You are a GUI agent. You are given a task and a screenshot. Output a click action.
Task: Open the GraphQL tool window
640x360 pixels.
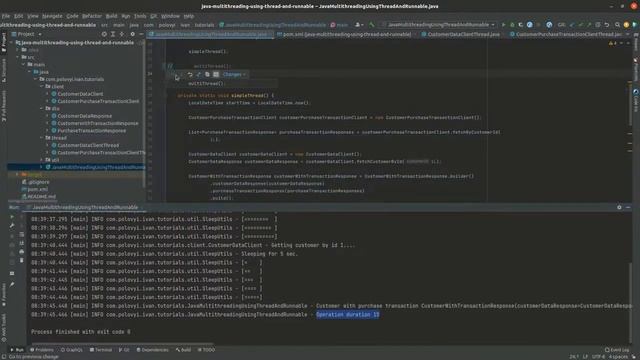coord(72,350)
